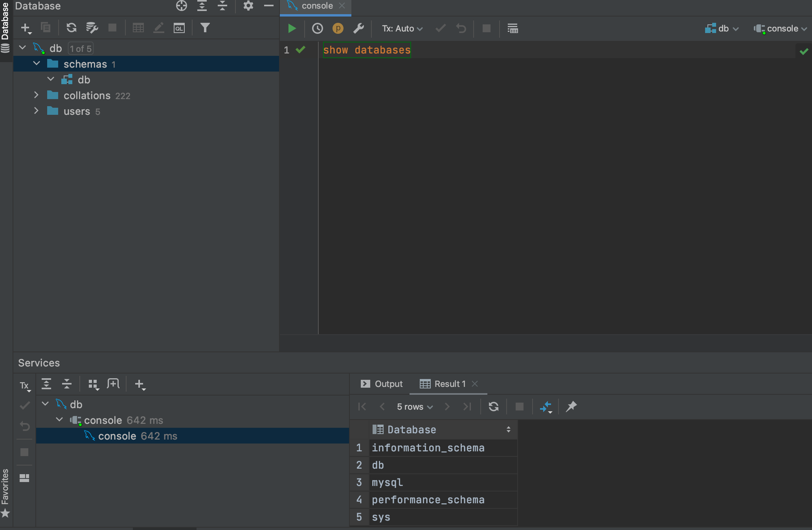Open the filter funnel icon
Image resolution: width=812 pixels, height=530 pixels.
pos(205,28)
